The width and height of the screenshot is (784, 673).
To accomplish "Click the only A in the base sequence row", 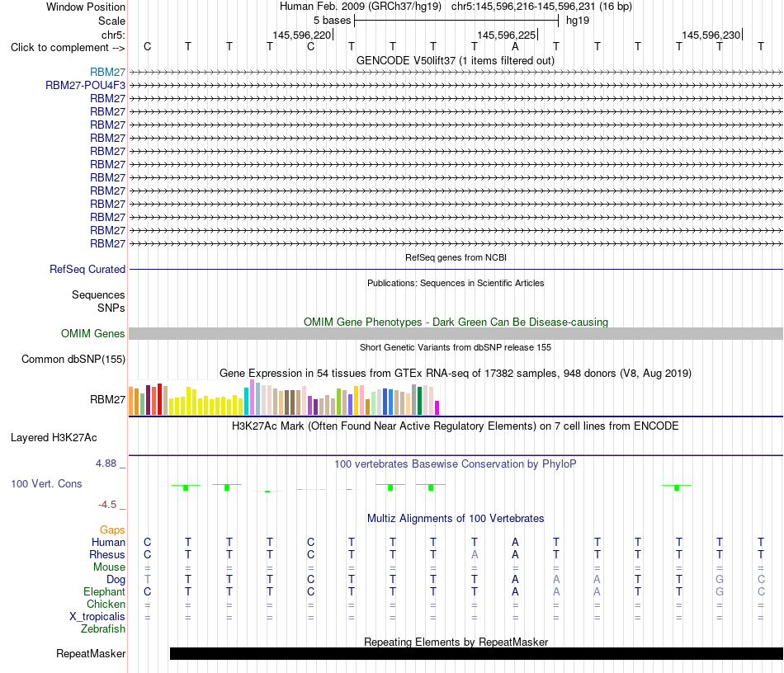I will point(515,46).
